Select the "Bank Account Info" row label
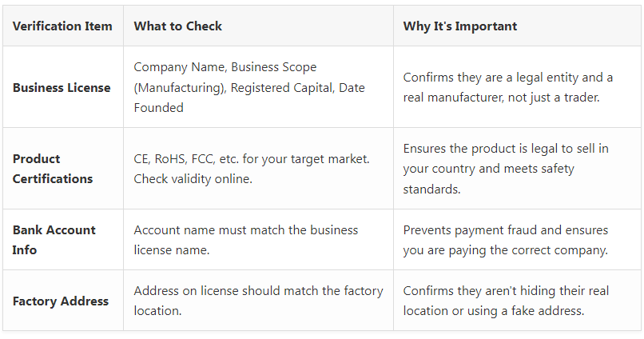Viewport: 644px width, 339px height. pyautogui.click(x=54, y=240)
